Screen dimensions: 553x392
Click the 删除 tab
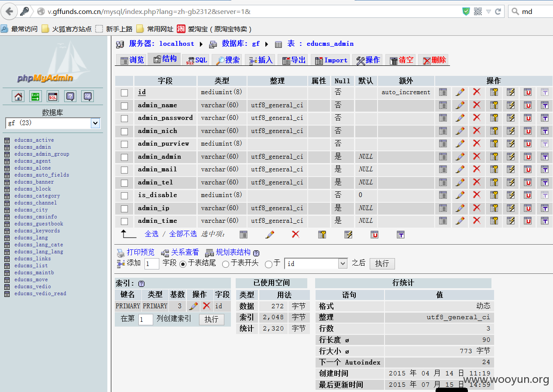(x=433, y=60)
